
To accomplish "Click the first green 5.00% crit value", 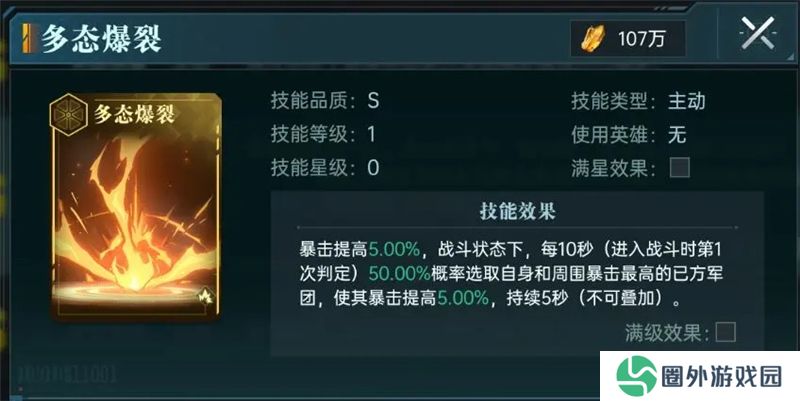I will point(394,249).
